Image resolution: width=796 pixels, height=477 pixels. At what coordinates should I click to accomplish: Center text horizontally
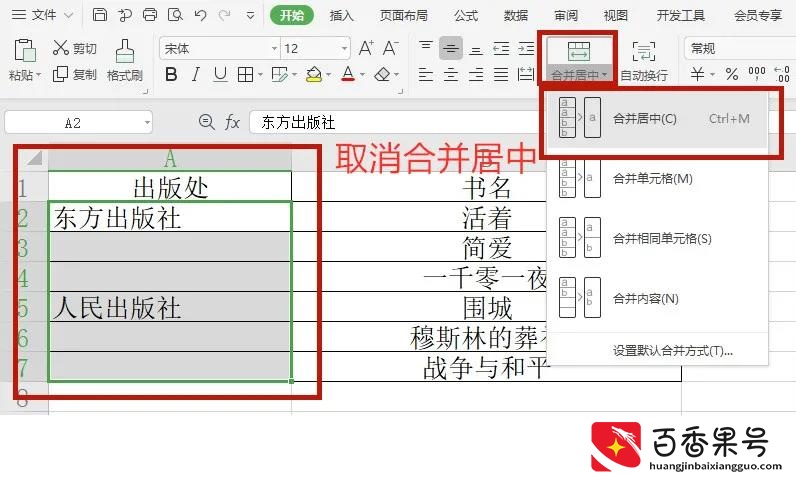(451, 75)
